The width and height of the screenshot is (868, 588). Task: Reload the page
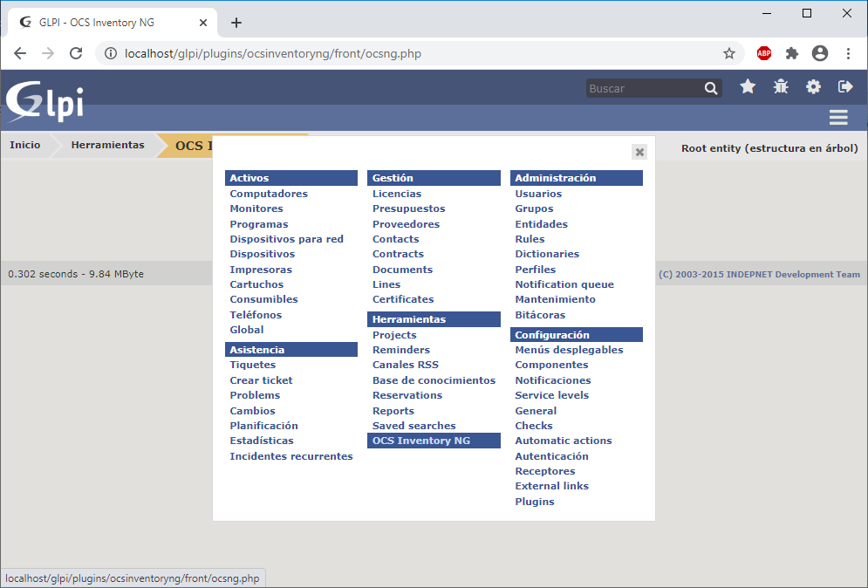point(76,53)
